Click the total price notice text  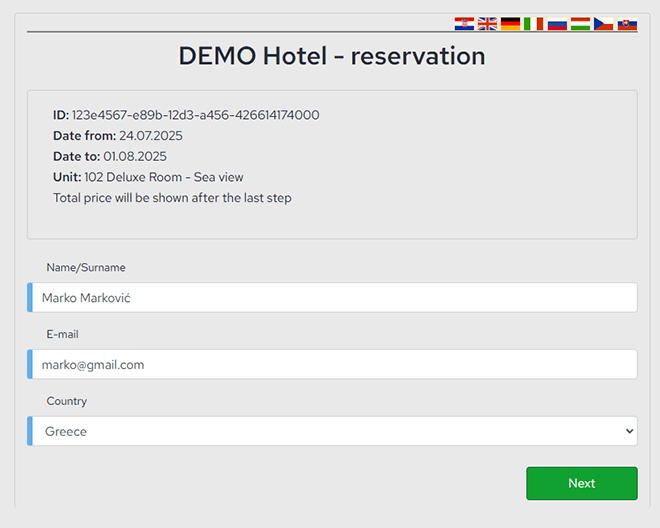coord(172,198)
